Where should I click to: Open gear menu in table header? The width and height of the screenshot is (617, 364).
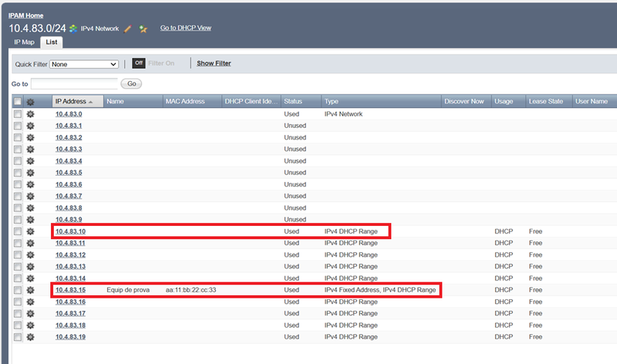pos(31,102)
